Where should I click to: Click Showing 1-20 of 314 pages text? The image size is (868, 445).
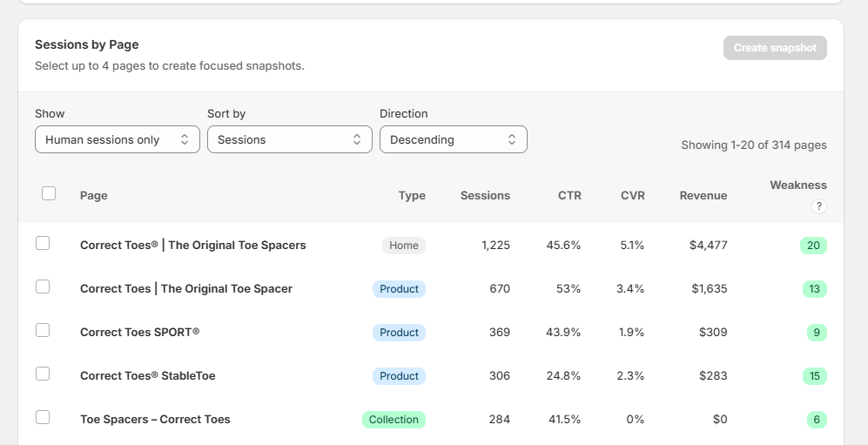[x=754, y=145]
